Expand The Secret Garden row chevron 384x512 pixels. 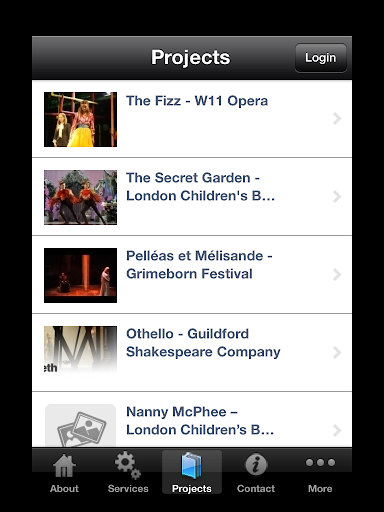pos(337,196)
